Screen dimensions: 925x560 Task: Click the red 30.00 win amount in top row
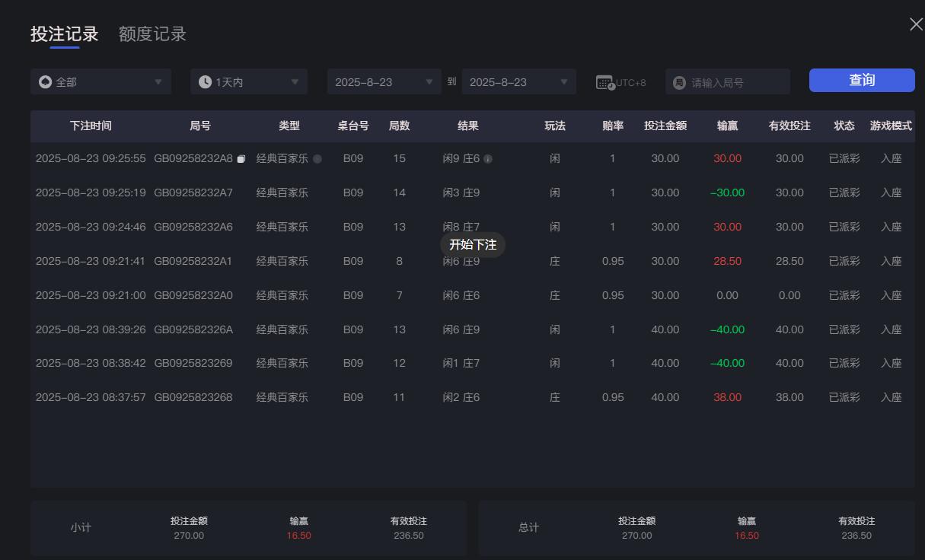pyautogui.click(x=727, y=158)
